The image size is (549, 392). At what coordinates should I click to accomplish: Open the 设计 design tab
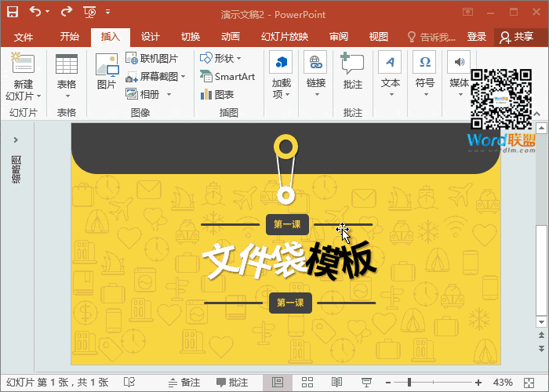click(x=150, y=37)
